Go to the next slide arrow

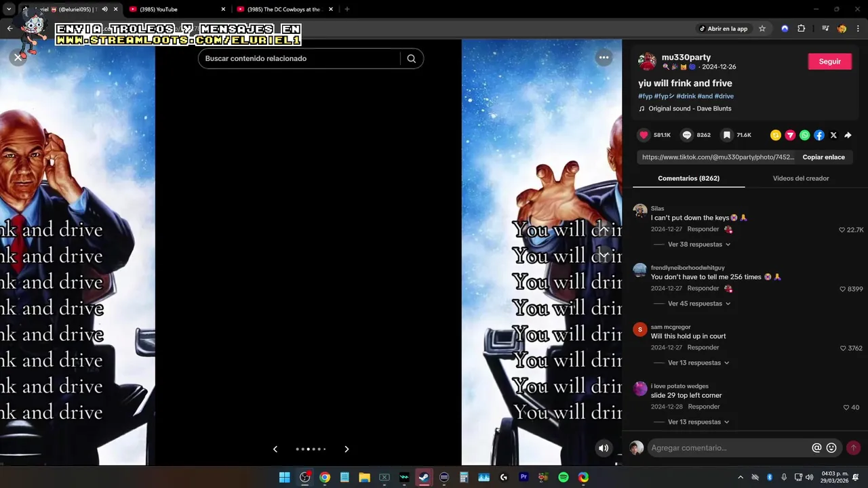click(x=347, y=449)
